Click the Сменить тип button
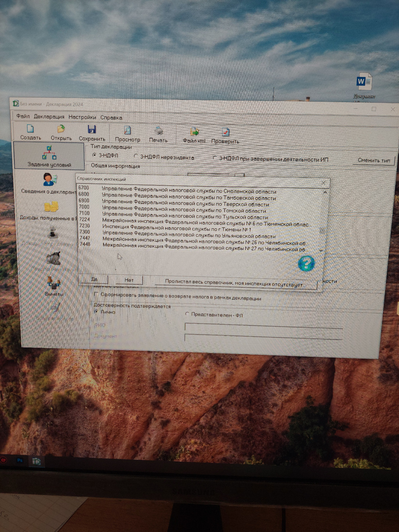 (374, 160)
